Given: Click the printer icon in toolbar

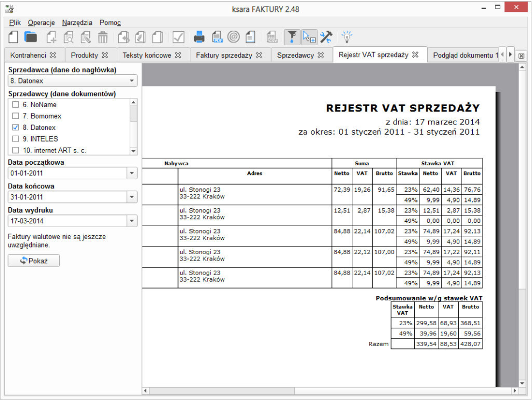Looking at the screenshot, I should click(199, 37).
